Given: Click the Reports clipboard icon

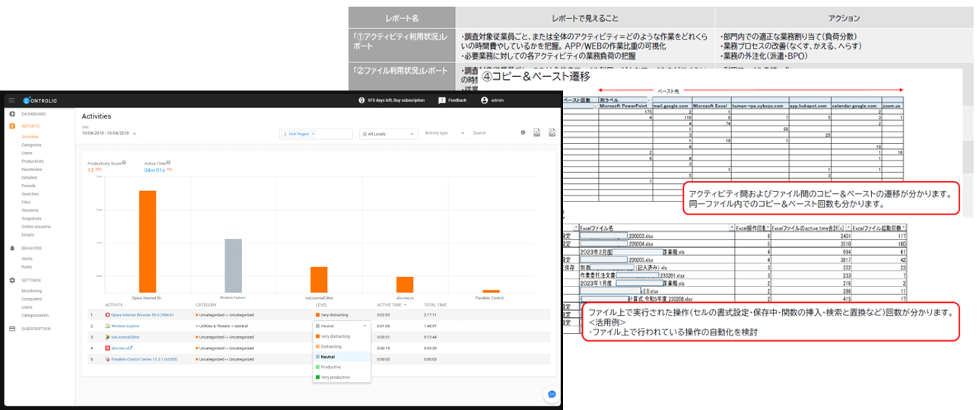Looking at the screenshot, I should tap(12, 126).
